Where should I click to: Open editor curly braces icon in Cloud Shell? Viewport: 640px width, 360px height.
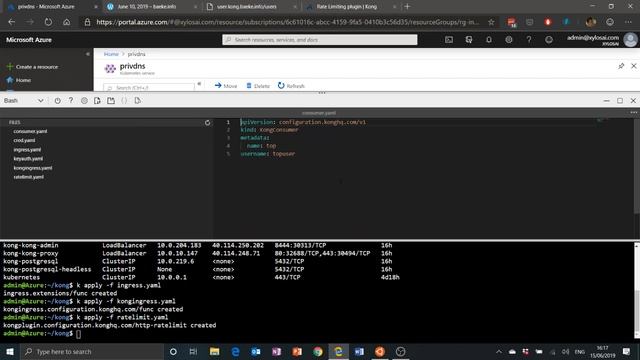[x=124, y=100]
